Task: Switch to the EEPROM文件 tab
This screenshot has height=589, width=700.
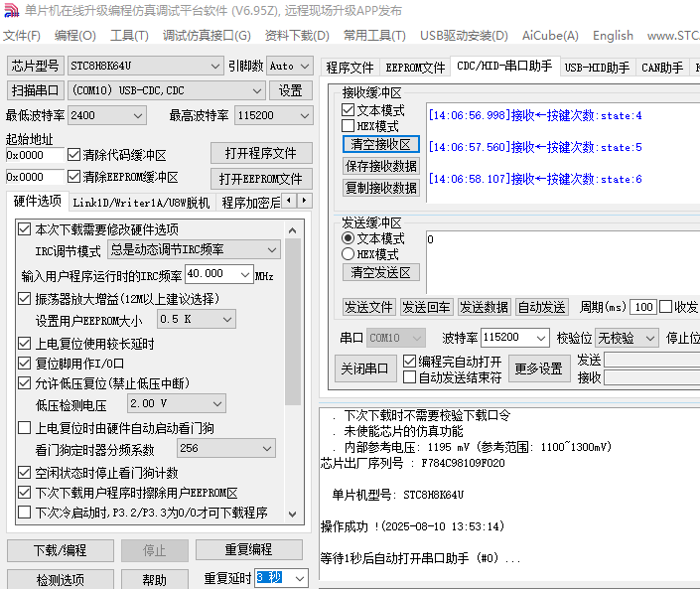Action: point(415,68)
